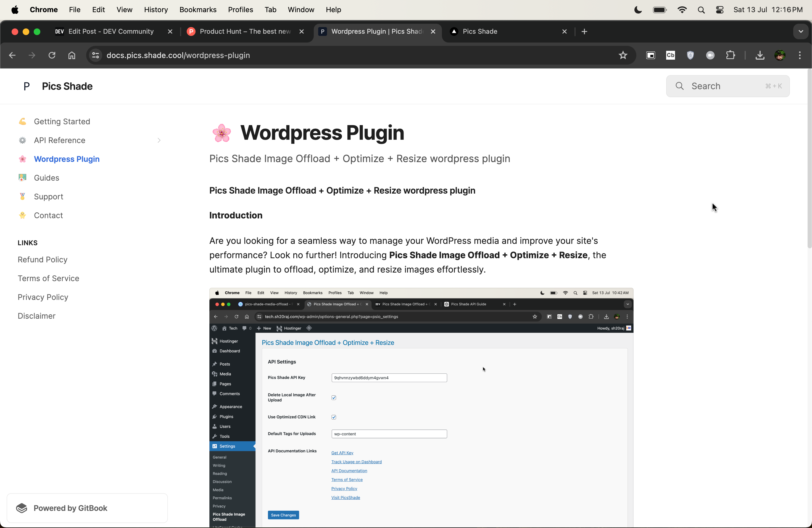Image resolution: width=812 pixels, height=528 pixels.
Task: Click the Guides picture icon in sidebar
Action: pos(23,178)
